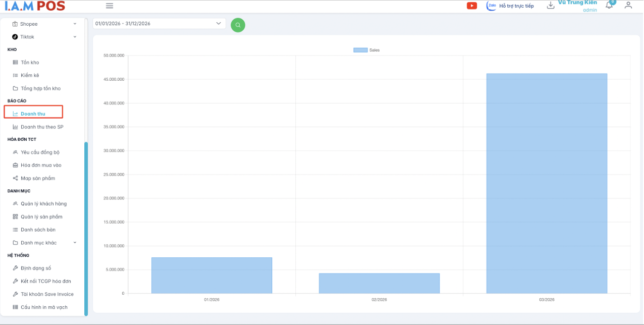This screenshot has width=644, height=325.
Task: Click the sidebar vertical scrollbar
Action: tap(86, 227)
